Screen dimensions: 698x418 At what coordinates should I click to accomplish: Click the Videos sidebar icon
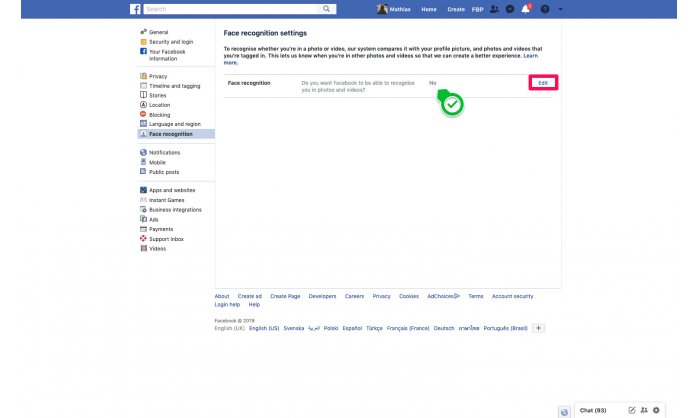(x=143, y=248)
